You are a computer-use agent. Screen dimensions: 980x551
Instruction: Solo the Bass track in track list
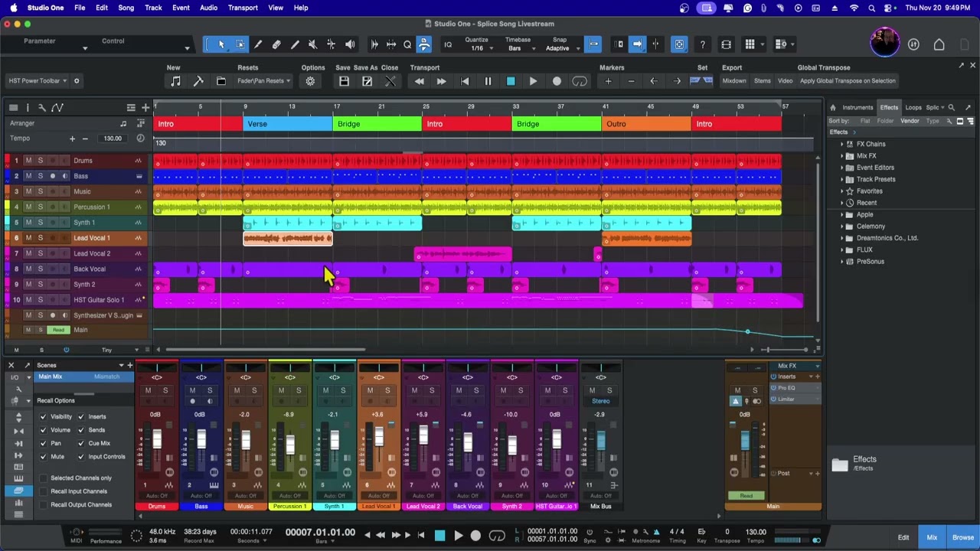(41, 176)
